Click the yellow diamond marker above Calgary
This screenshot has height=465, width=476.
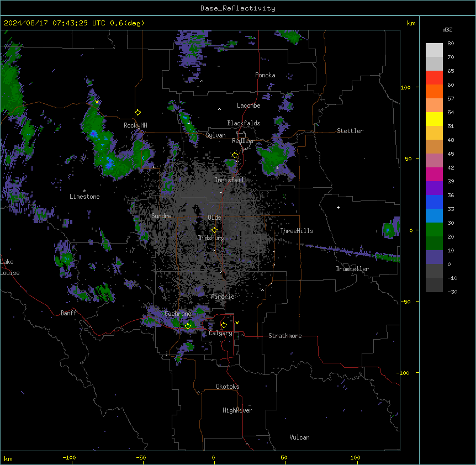click(x=224, y=325)
